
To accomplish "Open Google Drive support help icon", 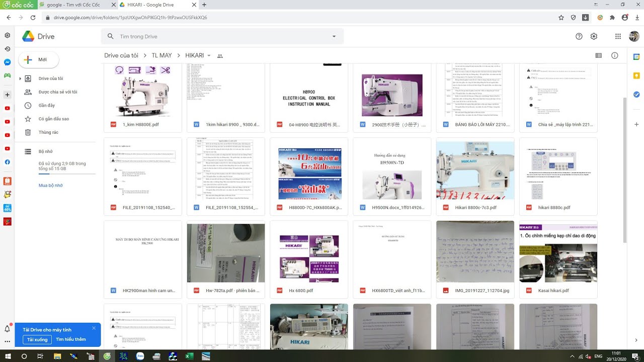I will (579, 36).
